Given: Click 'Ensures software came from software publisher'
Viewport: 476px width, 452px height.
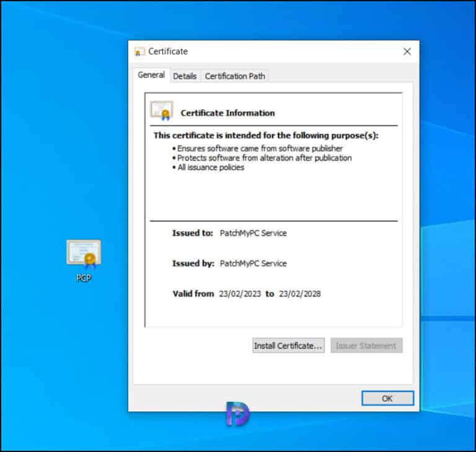Looking at the screenshot, I should click(260, 149).
